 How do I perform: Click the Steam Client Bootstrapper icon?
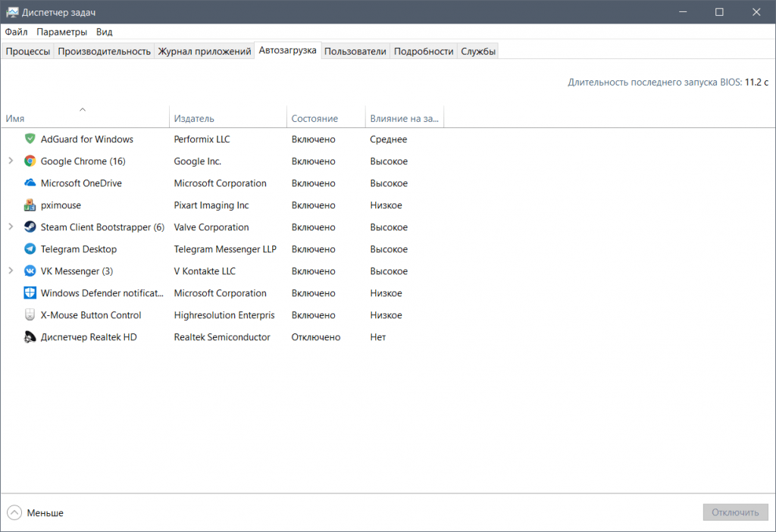(30, 227)
